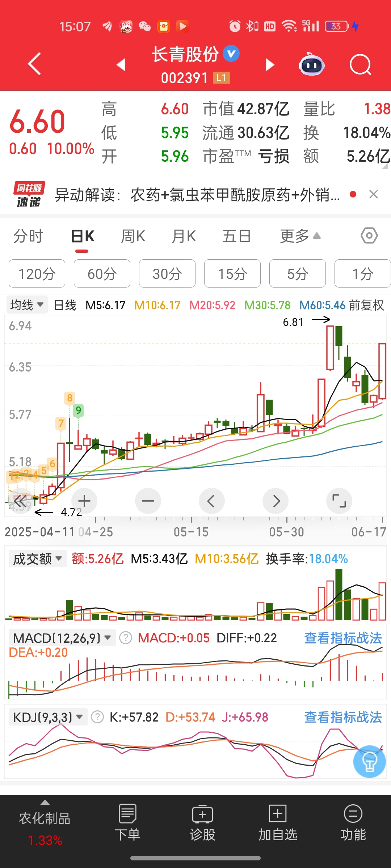Select the 1分 period button
This screenshot has width=391, height=868.
pos(362,273)
